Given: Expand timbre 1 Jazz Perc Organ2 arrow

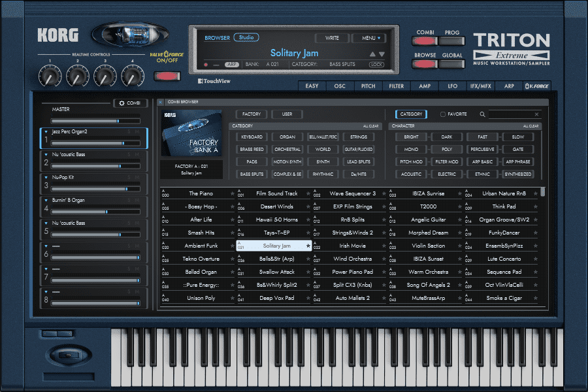Looking at the screenshot, I should pos(46,132).
